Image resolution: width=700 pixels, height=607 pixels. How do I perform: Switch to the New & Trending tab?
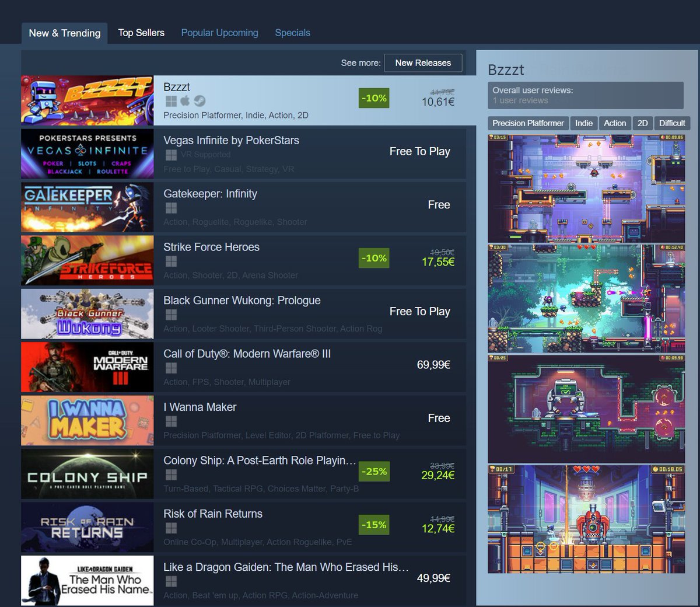point(65,33)
